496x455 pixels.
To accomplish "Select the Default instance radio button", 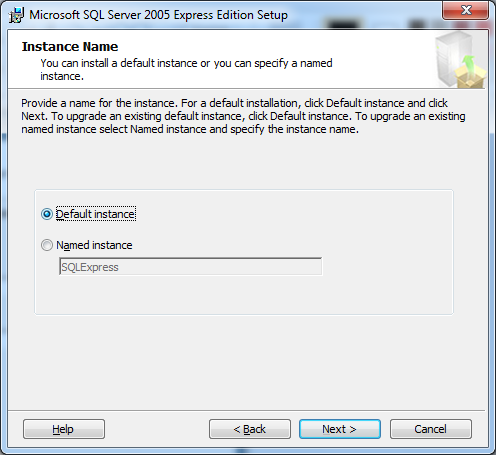I will (47, 214).
